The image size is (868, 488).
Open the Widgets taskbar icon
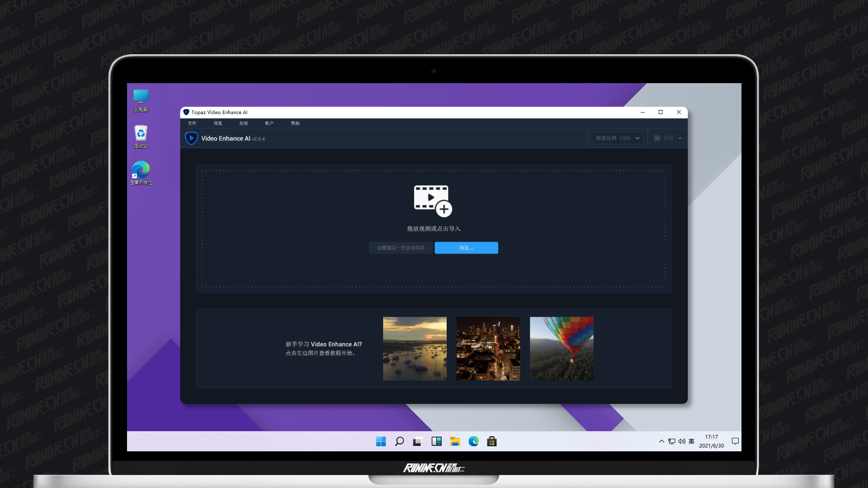(436, 442)
